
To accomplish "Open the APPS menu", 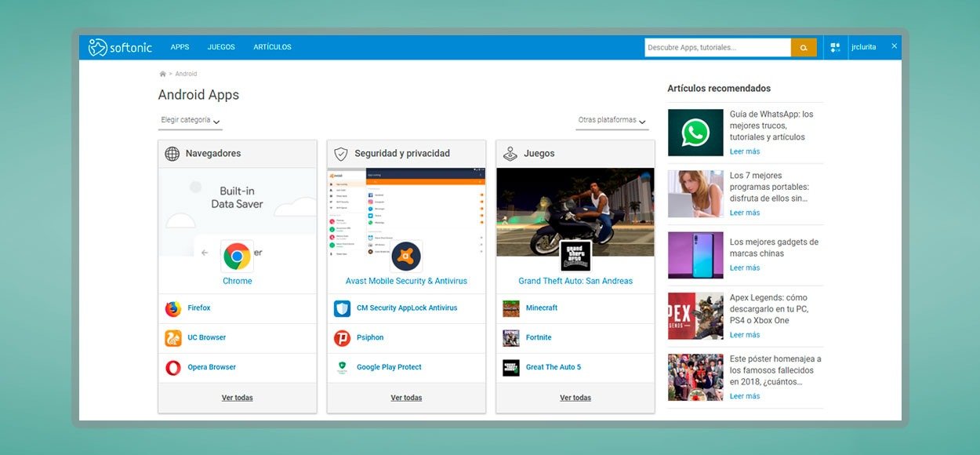I will (x=180, y=47).
